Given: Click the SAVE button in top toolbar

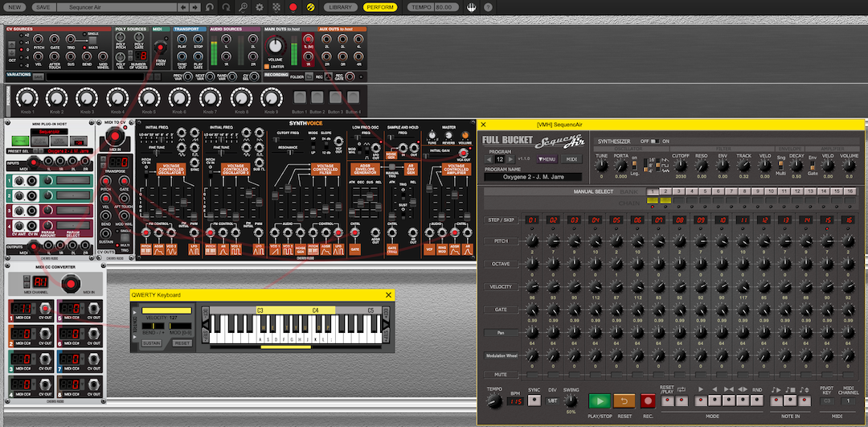Looking at the screenshot, I should pos(42,7).
